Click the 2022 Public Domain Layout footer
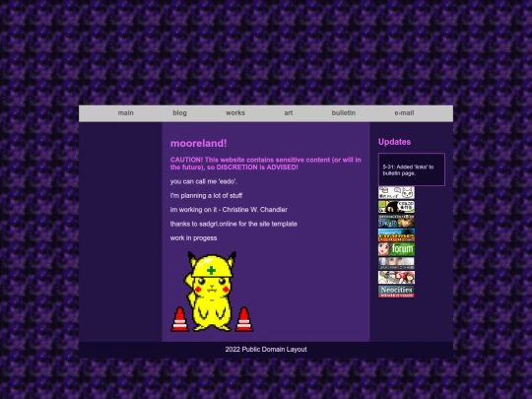Screen dimensions: 532x399 point(266,350)
